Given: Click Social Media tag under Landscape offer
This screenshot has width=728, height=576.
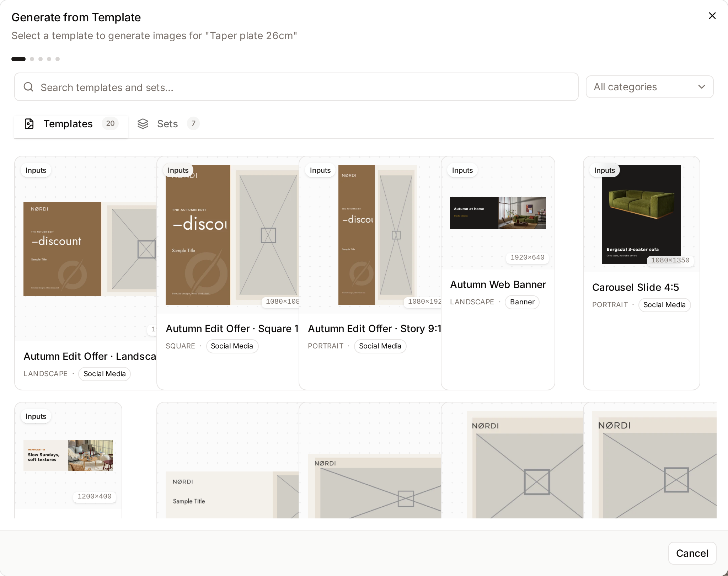Looking at the screenshot, I should pyautogui.click(x=105, y=374).
